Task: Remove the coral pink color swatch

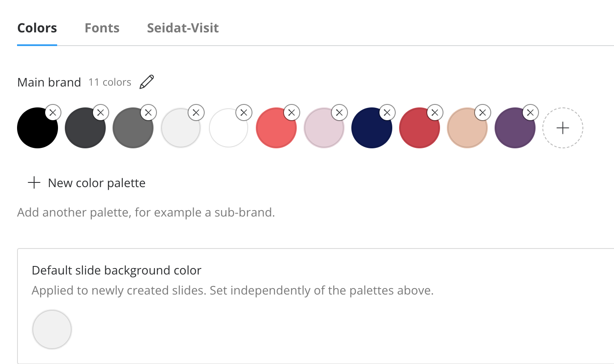Action: pyautogui.click(x=292, y=113)
